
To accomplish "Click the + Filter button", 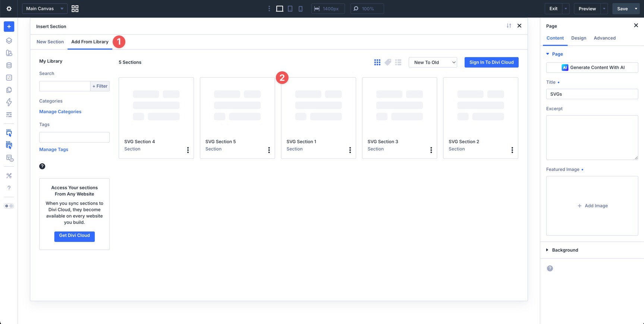I will point(100,86).
